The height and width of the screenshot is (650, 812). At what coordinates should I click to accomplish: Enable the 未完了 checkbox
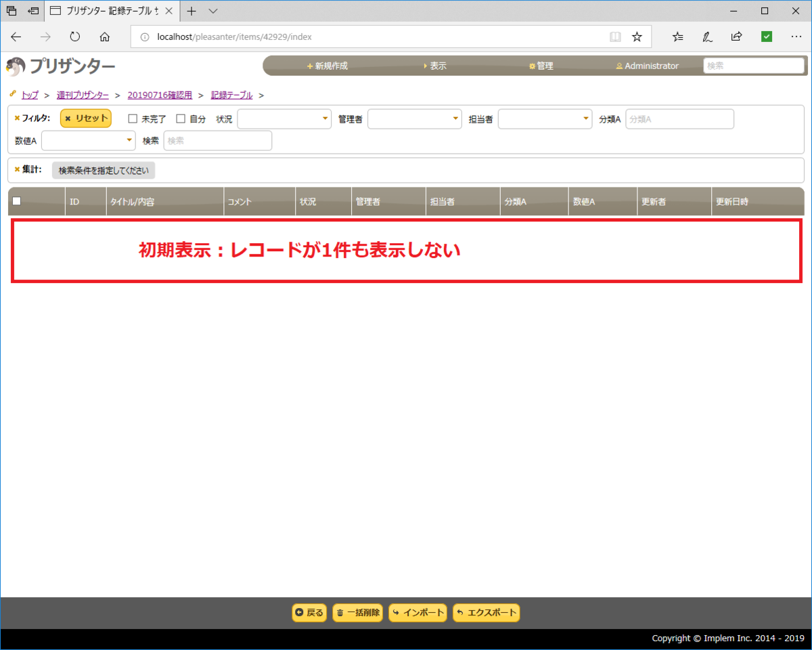(133, 119)
